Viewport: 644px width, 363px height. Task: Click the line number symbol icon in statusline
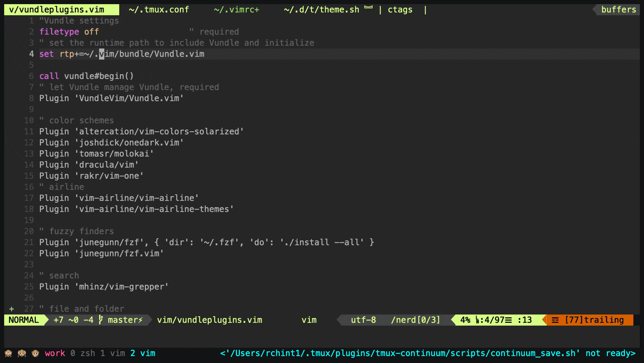coord(477,320)
